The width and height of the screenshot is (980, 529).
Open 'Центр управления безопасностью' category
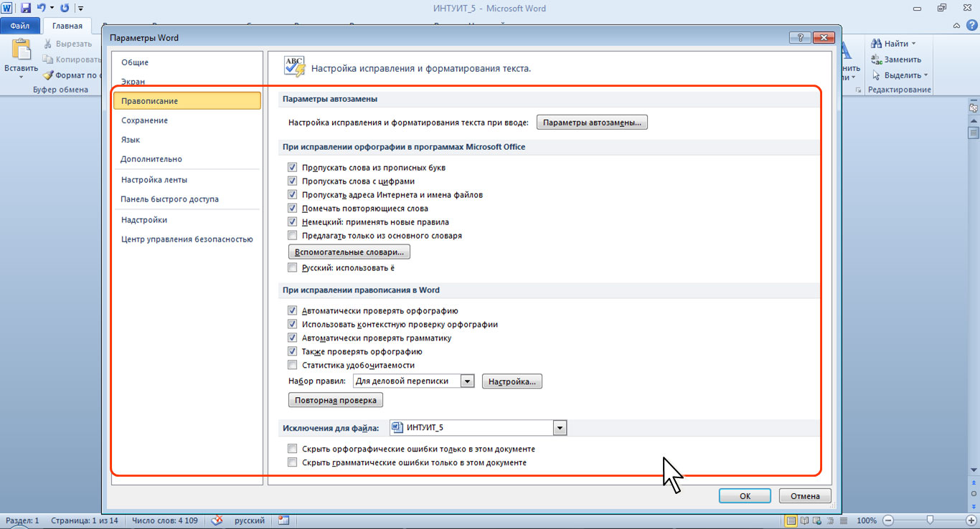[x=187, y=239]
